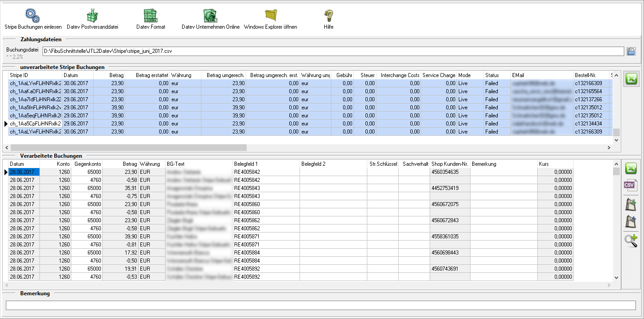
Task: Launch Datev Unternehmen Online XML export
Action: coord(210,16)
